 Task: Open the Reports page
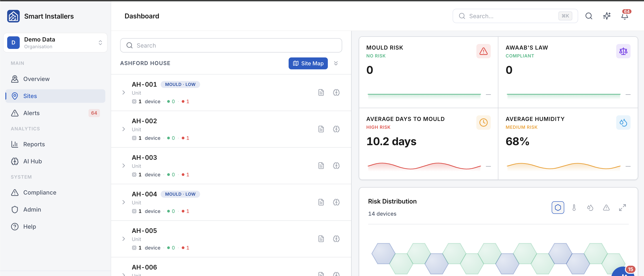[55, 144]
